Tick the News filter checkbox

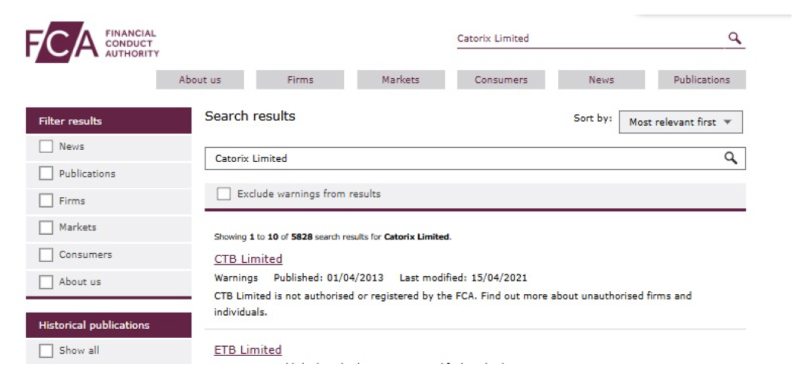click(46, 146)
